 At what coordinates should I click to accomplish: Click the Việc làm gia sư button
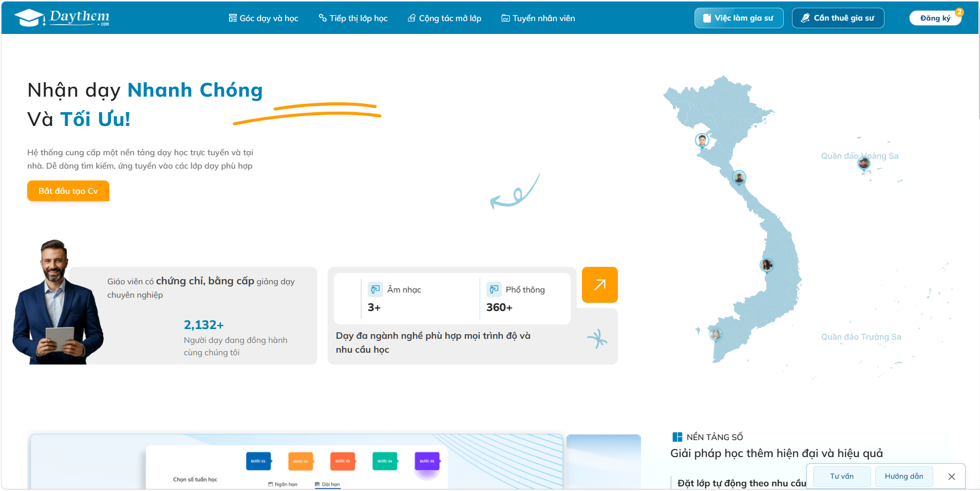(739, 18)
